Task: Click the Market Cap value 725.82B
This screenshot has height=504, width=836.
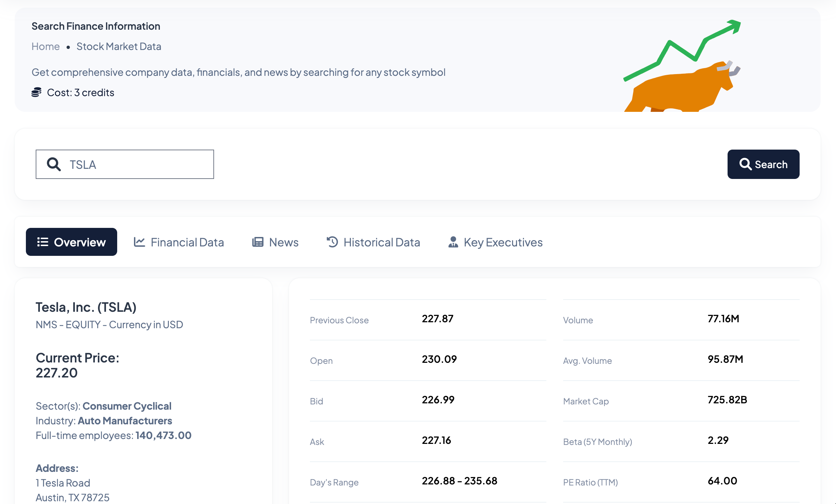Action: (x=727, y=399)
